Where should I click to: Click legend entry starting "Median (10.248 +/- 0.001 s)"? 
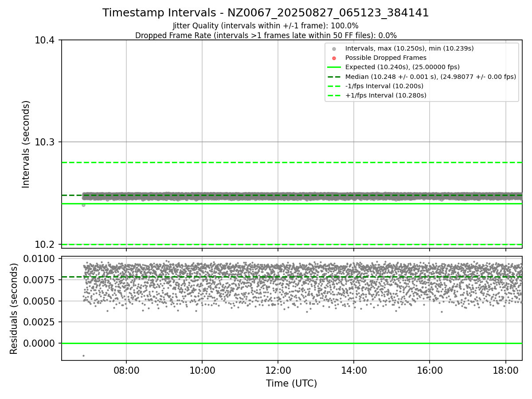(430, 77)
